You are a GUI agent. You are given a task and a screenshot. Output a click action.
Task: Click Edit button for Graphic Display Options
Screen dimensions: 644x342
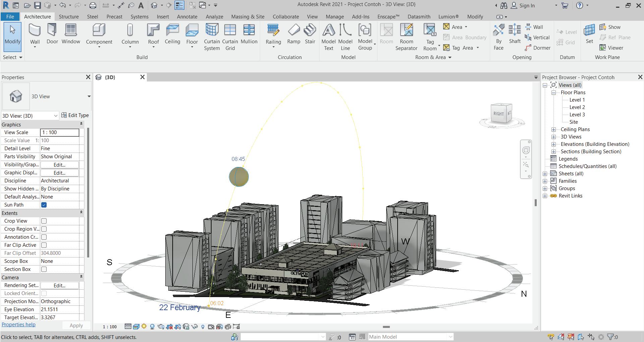(x=59, y=173)
